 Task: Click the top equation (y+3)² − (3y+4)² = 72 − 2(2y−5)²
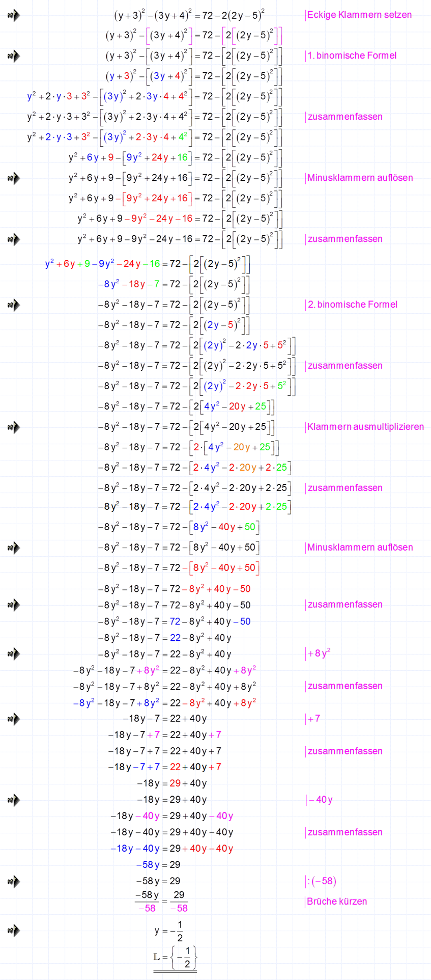pos(189,15)
